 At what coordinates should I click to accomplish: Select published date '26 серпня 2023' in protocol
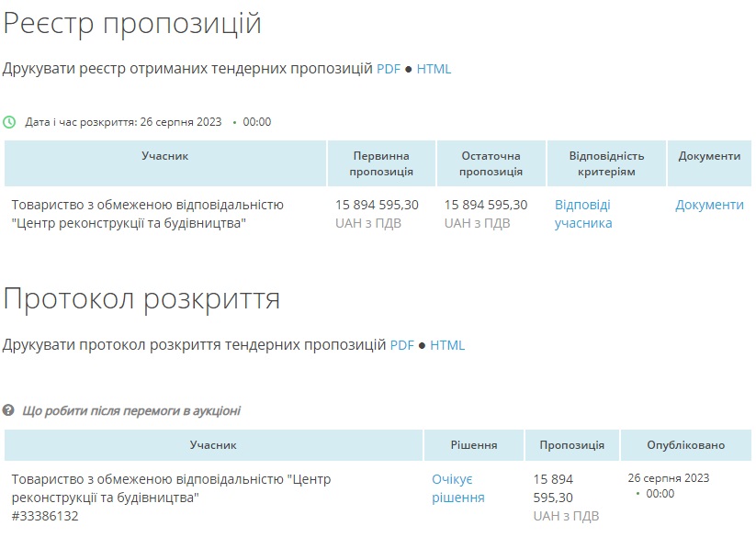click(668, 478)
